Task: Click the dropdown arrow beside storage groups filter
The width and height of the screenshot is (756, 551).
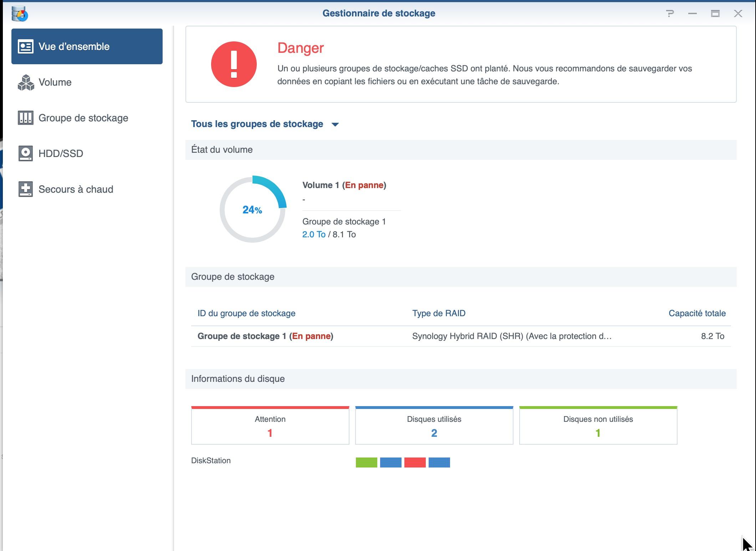Action: [x=335, y=125]
